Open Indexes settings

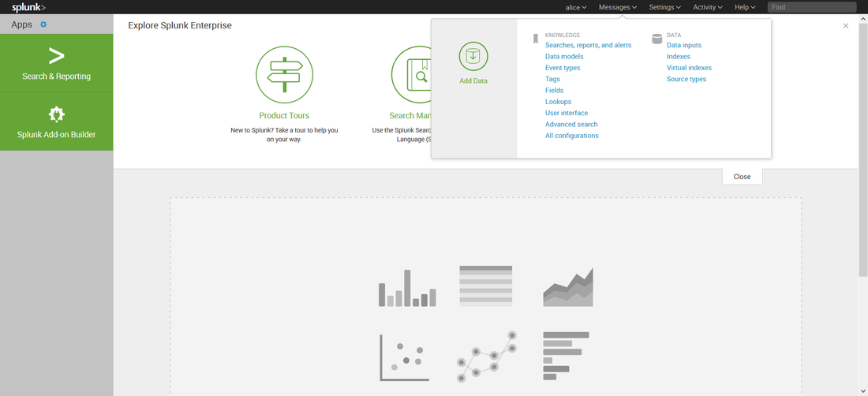678,57
